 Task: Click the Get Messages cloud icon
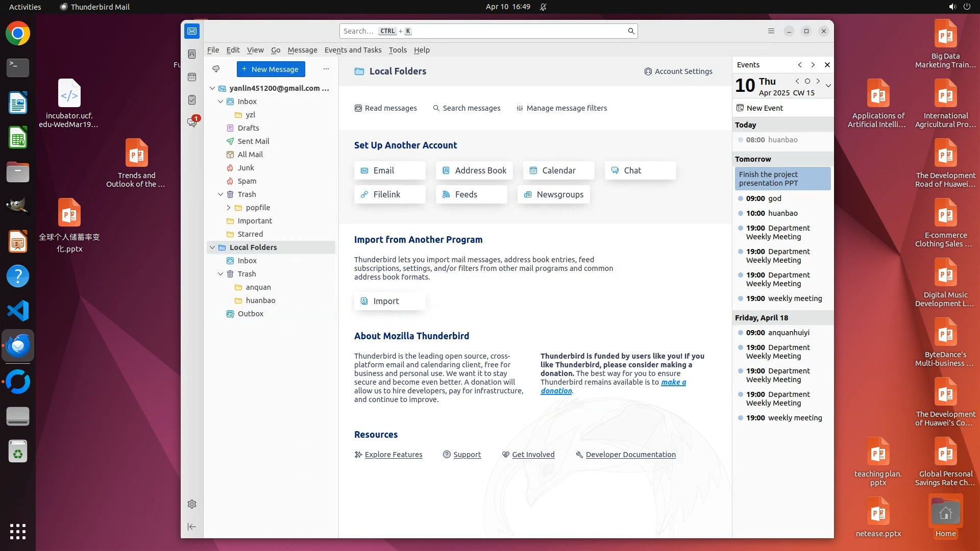click(216, 69)
